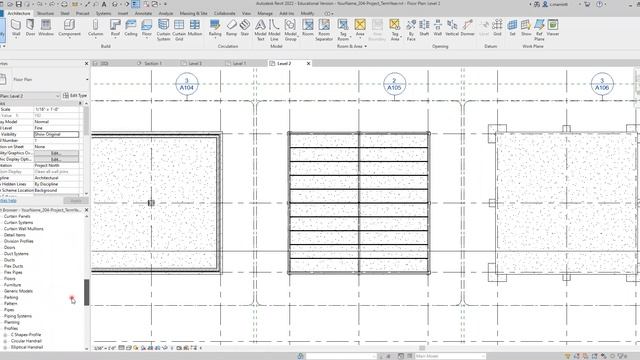
Task: Select the By Face opening tool
Action: (x=411, y=29)
